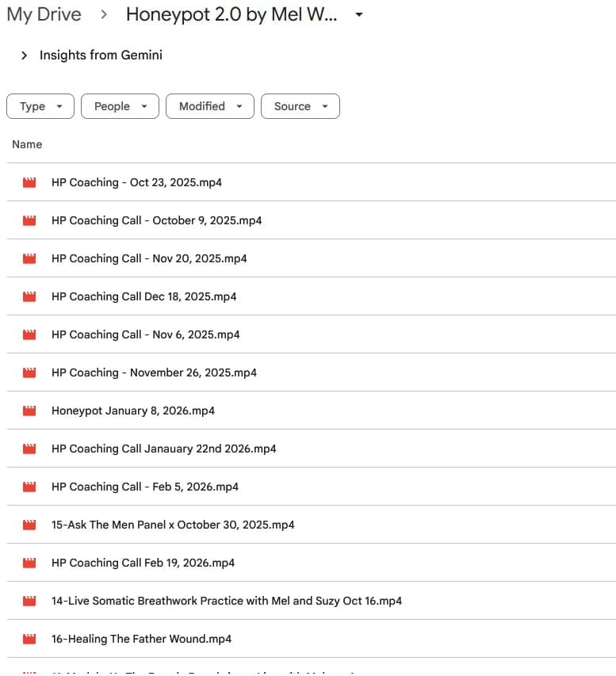
Task: Click video icon for Ask The Men Panel
Action: click(29, 525)
